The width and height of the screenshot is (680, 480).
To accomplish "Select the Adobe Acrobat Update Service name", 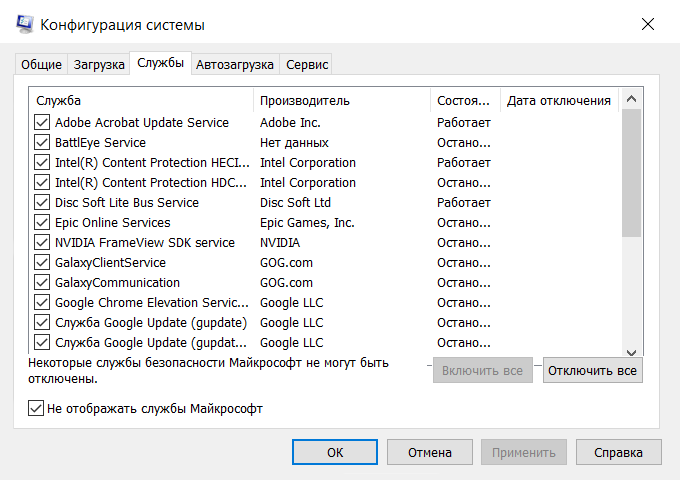I will tap(142, 123).
